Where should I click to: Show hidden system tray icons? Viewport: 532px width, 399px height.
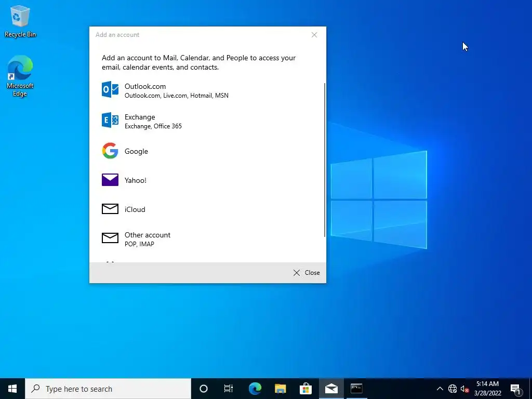440,389
